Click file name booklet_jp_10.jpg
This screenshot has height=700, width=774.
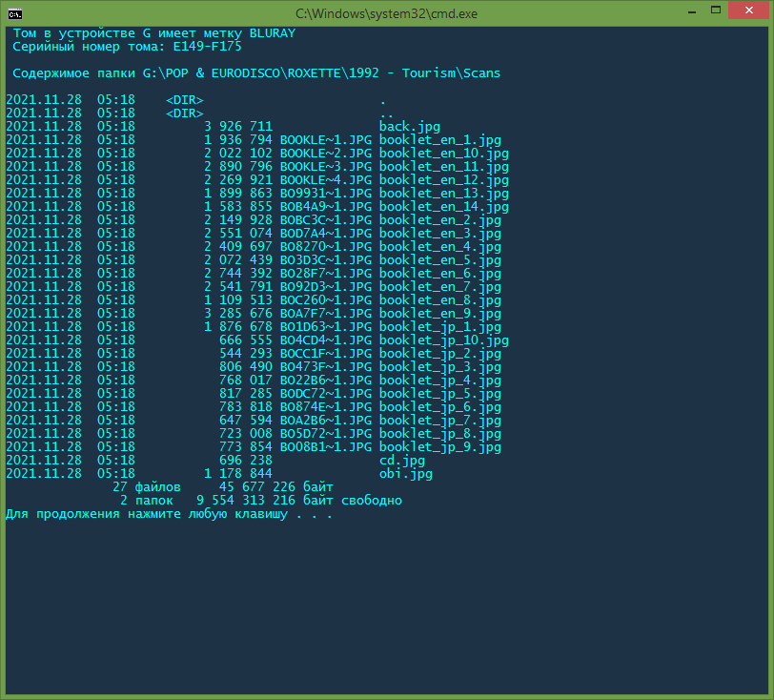[x=444, y=340]
